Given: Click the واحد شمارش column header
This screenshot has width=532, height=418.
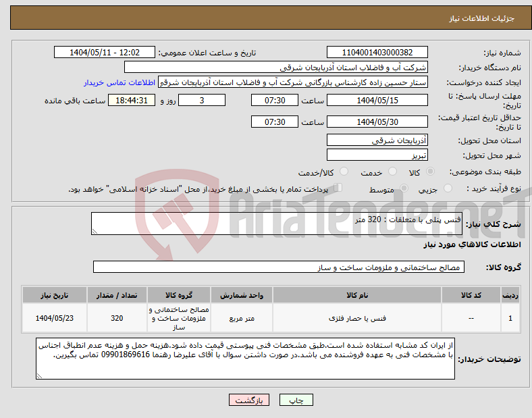Looking at the screenshot, I should pos(242,295).
